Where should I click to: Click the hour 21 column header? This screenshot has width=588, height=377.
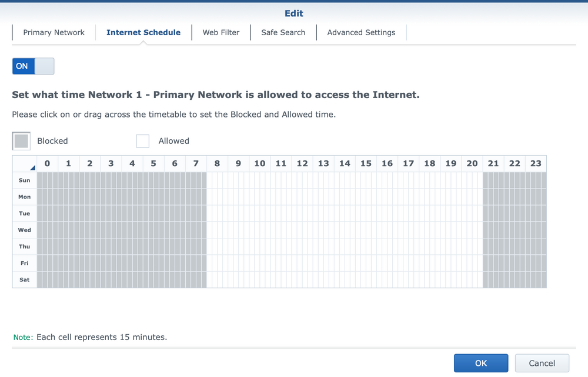(x=493, y=164)
